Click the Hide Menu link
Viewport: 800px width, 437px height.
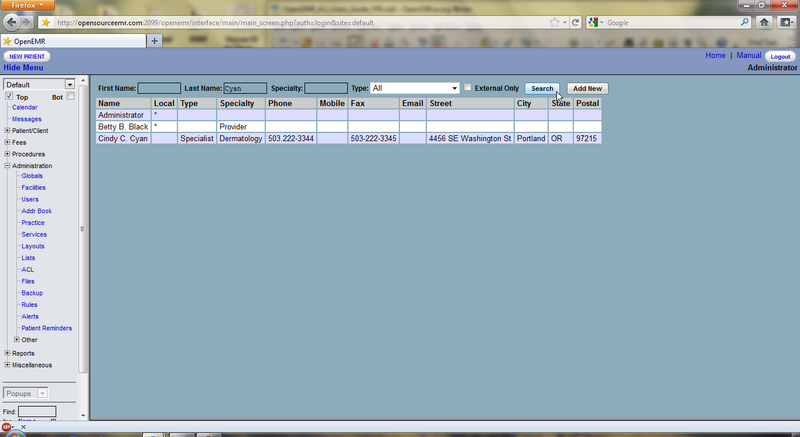tap(23, 68)
